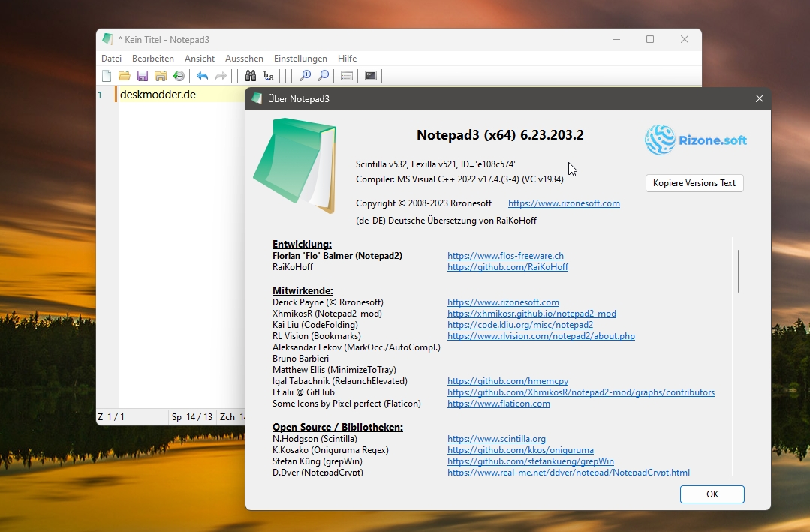Image resolution: width=810 pixels, height=532 pixels.
Task: Click 'Aleksandar Lekov (MarkOcc./AutoCompl.)' credit
Action: pos(357,347)
